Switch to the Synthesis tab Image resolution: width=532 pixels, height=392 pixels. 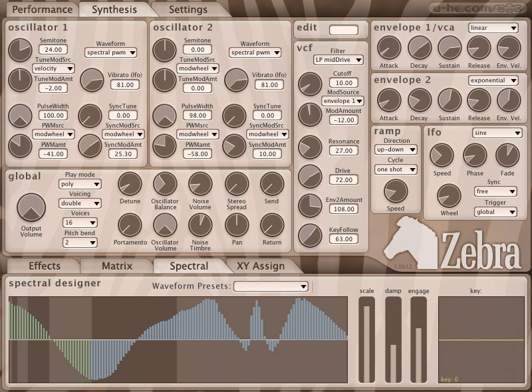[x=114, y=9]
